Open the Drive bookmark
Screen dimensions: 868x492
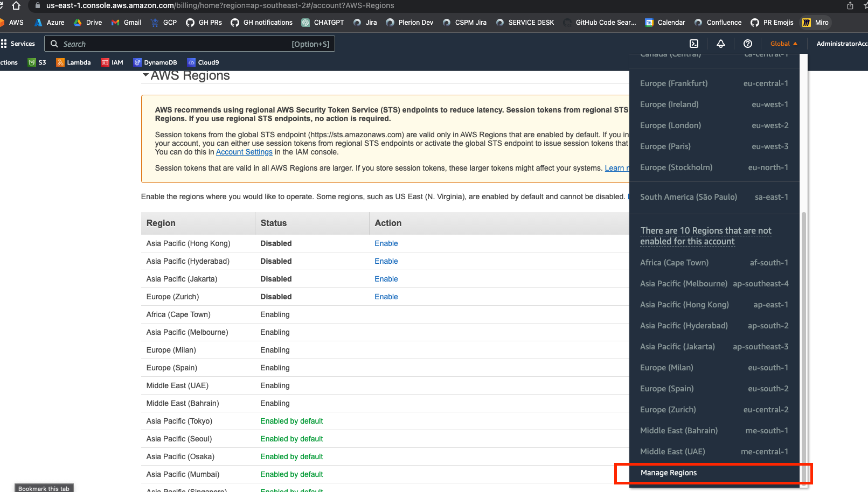point(88,23)
